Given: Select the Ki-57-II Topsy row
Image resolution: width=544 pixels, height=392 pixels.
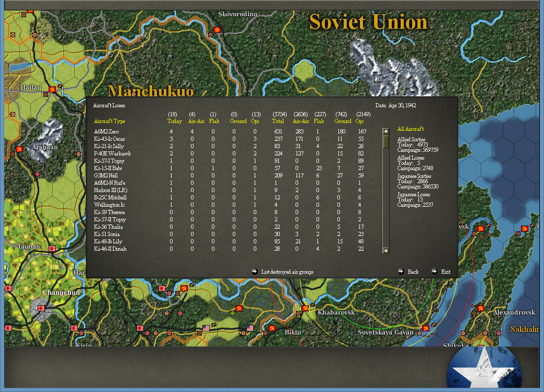Looking at the screenshot, I should (230, 219).
